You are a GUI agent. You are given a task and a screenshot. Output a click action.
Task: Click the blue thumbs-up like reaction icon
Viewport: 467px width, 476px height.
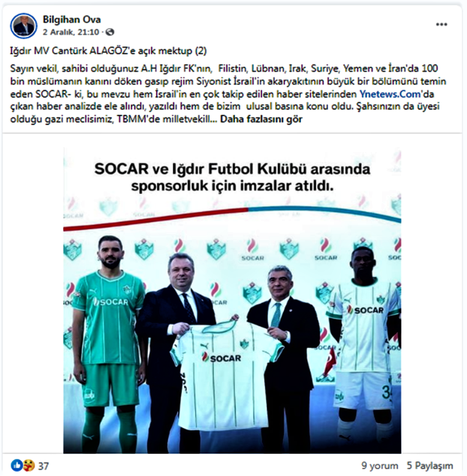coord(17,466)
